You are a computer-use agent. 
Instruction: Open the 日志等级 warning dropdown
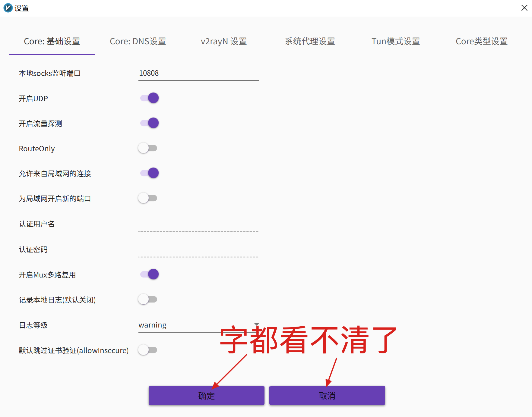(198, 325)
